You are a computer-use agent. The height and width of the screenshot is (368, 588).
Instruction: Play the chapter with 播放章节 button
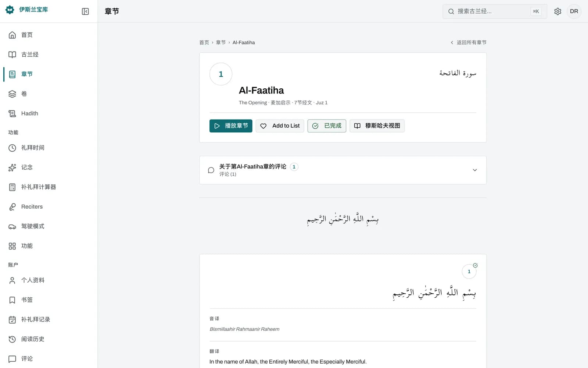click(x=231, y=126)
